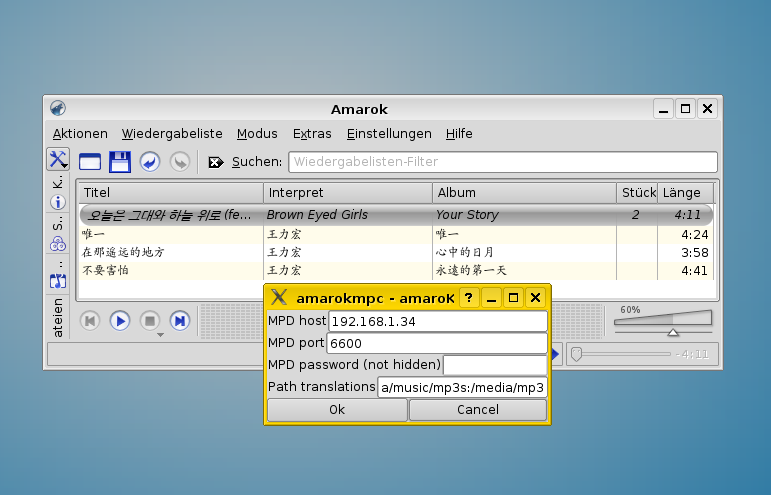Click the track position slider handle

click(x=576, y=354)
